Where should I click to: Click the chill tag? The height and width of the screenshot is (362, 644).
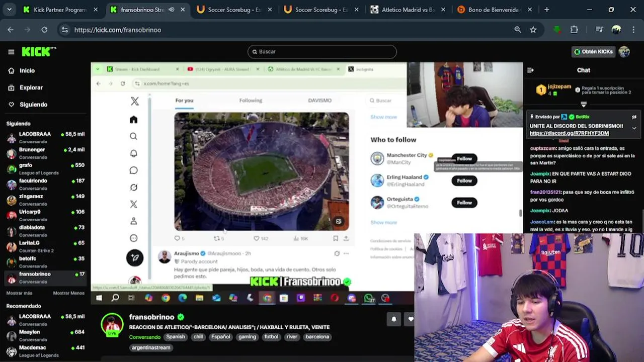[198, 337]
